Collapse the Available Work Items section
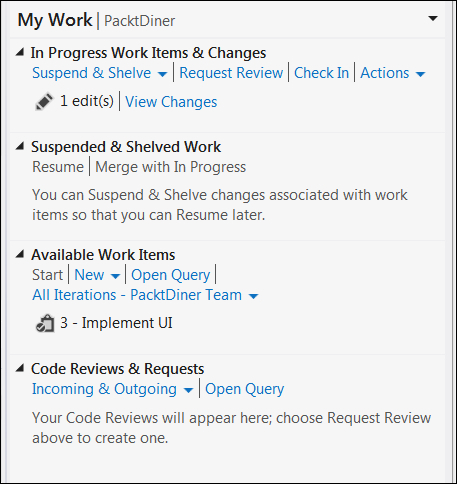Viewport: 457px width, 484px height. 20,254
